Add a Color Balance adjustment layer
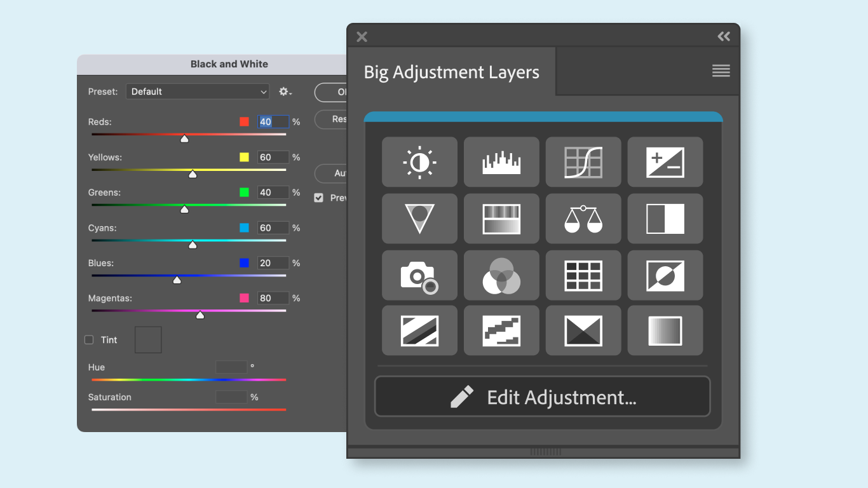The image size is (868, 488). (583, 219)
